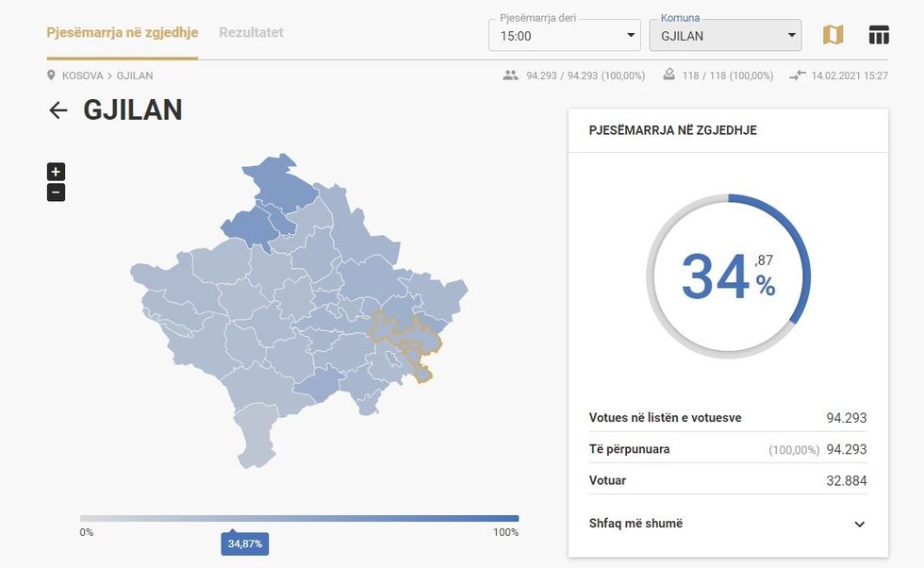This screenshot has height=568, width=924.
Task: Go to KOSOVA in the breadcrumb
Action: [83, 75]
